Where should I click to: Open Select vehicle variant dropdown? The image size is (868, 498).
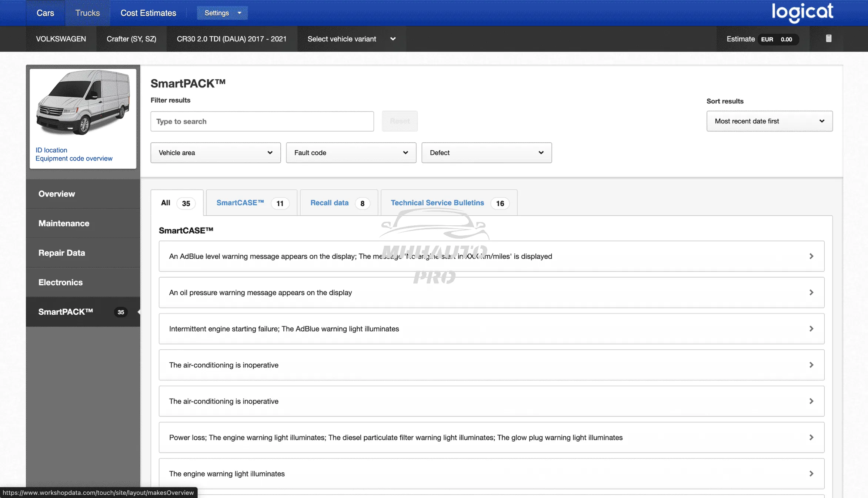(x=351, y=39)
